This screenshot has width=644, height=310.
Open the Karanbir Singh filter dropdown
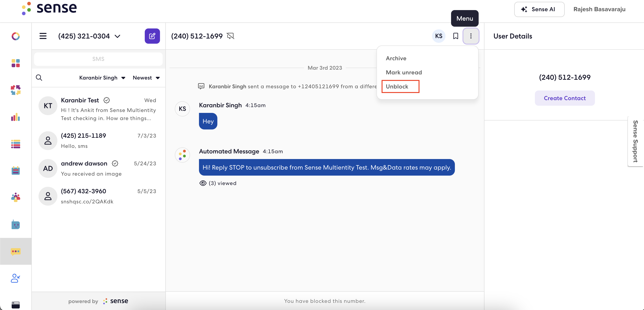point(102,78)
